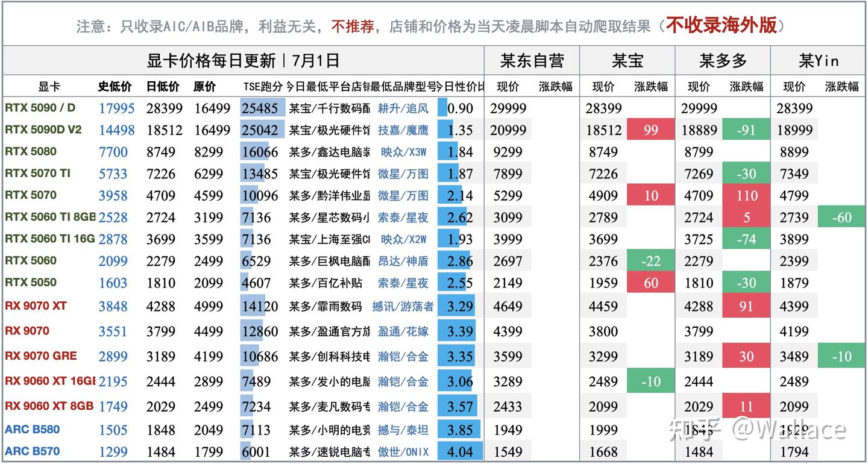Select the 'RTX 5060 TI 16G' row label
The image size is (868, 464).
[x=50, y=239]
